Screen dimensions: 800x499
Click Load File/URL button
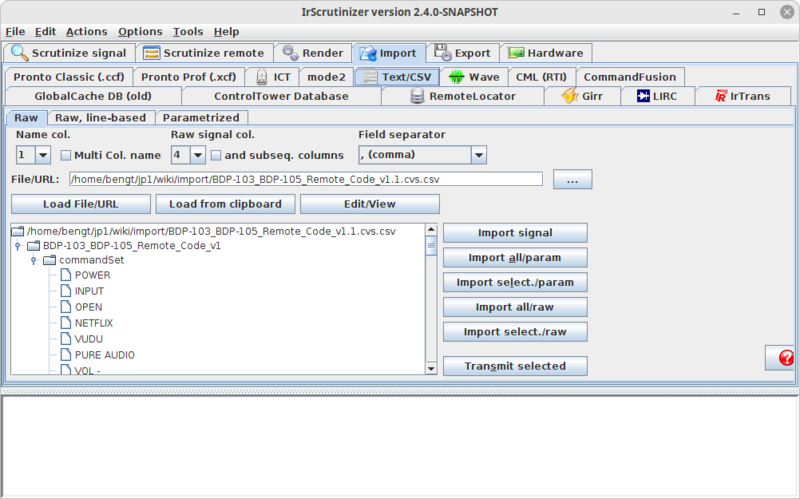(81, 204)
